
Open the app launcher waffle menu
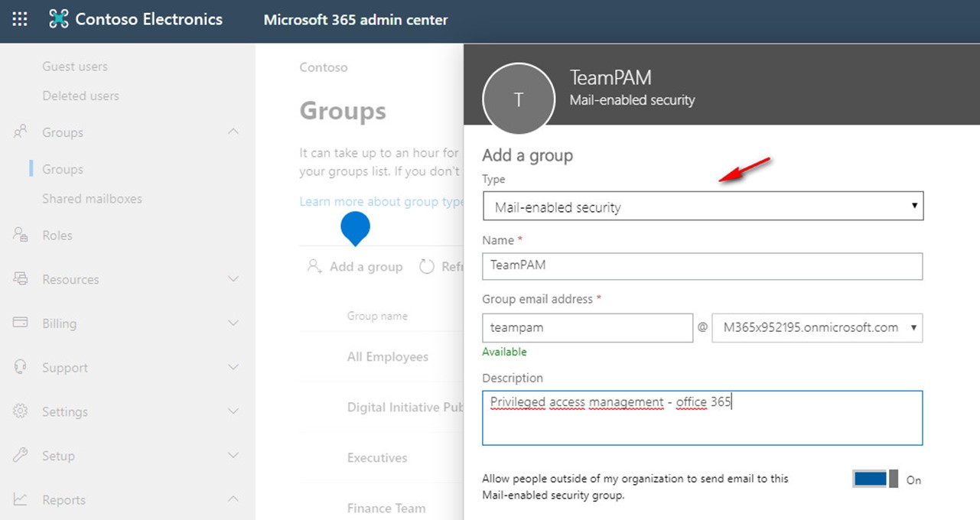click(x=20, y=20)
